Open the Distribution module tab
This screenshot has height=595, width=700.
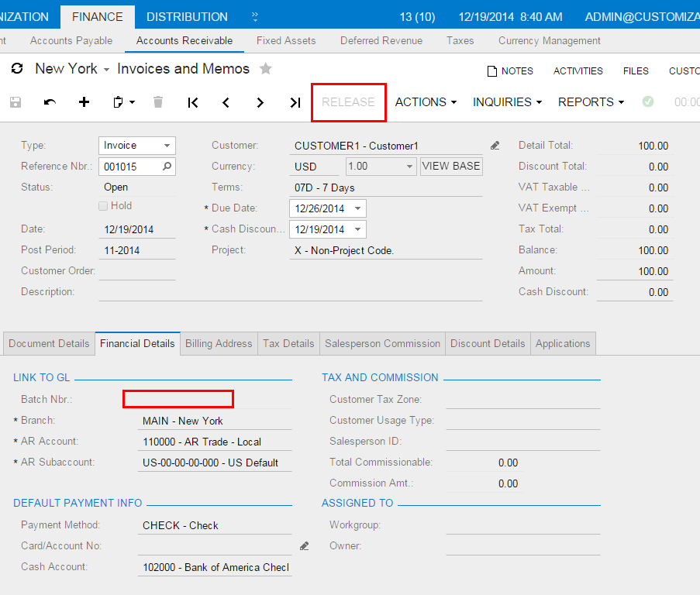pyautogui.click(x=187, y=16)
